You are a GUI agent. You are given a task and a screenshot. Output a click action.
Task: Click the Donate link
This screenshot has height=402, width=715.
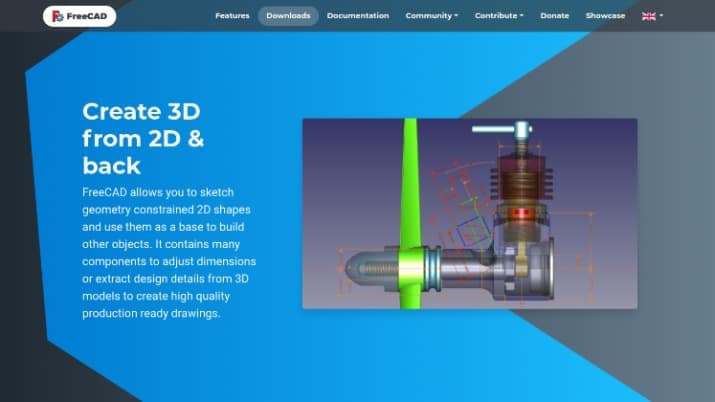[554, 16]
